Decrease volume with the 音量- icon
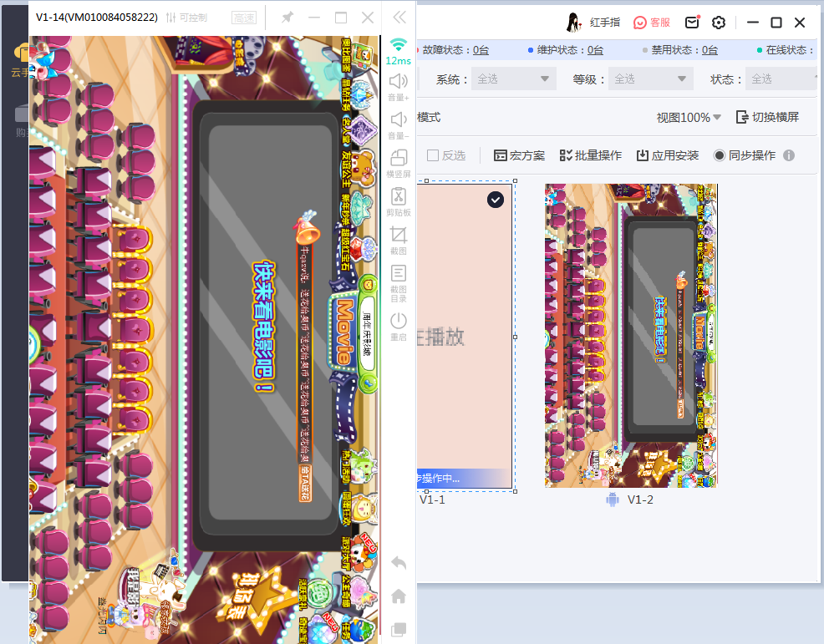Screen dimensions: 824x644 (x=399, y=125)
